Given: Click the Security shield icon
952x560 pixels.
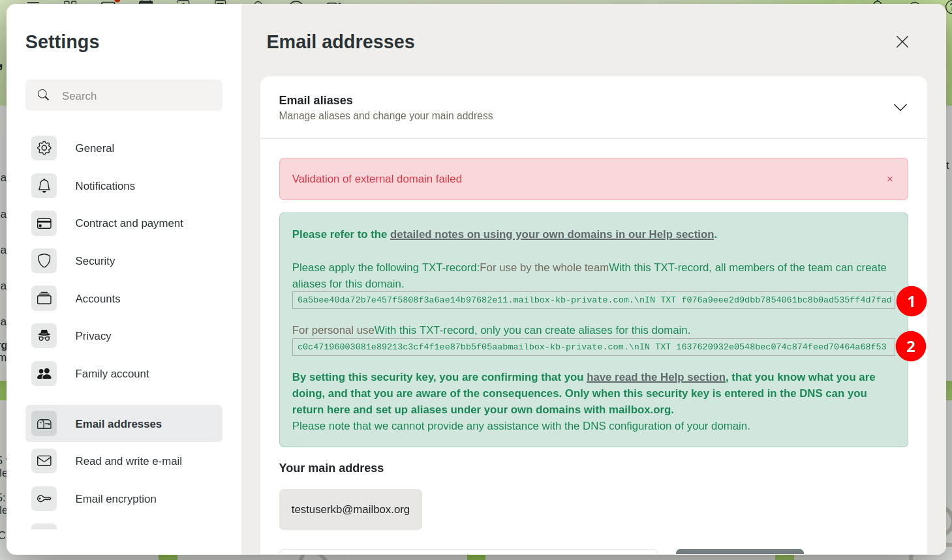Looking at the screenshot, I should [x=44, y=261].
